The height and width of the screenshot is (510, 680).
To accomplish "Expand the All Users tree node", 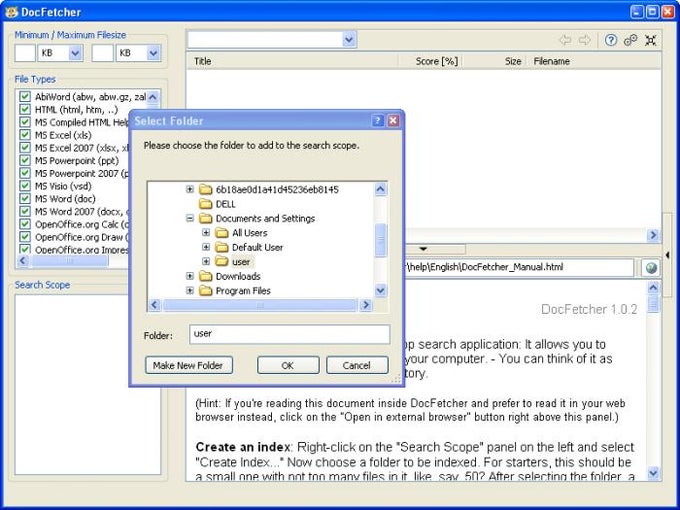I will (206, 232).
